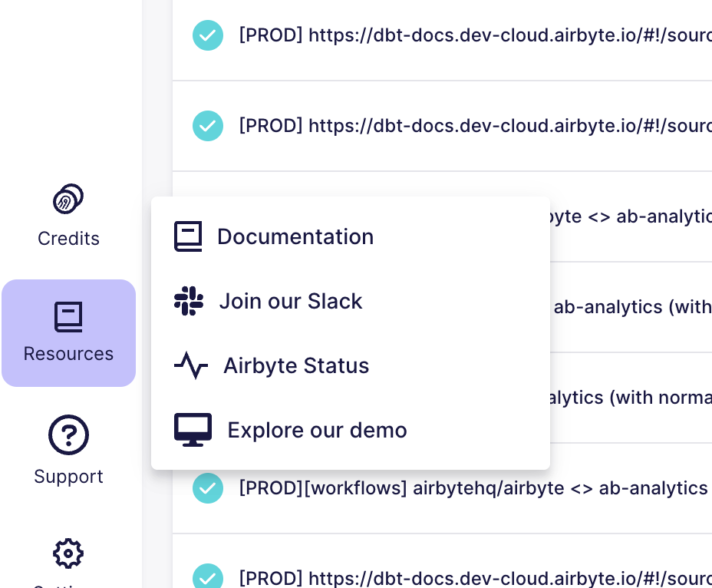Choose Explore our demo from the menu
This screenshot has width=712, height=588.
click(317, 430)
